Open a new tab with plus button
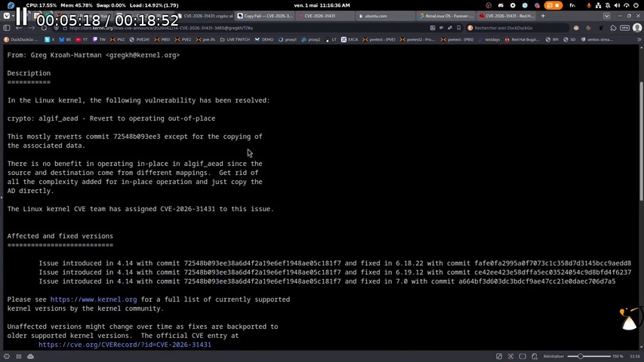This screenshot has height=362, width=644. [x=543, y=16]
